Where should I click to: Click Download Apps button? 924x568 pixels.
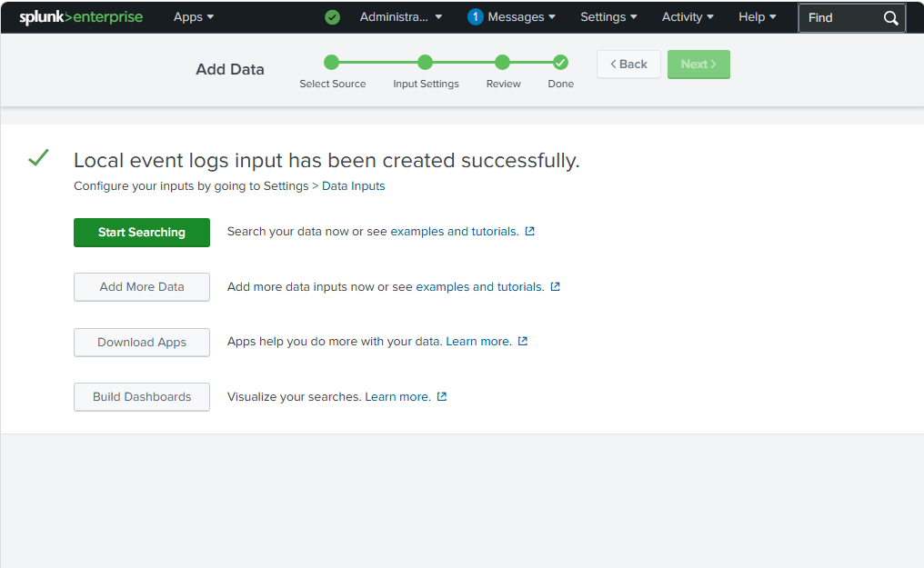coord(142,342)
